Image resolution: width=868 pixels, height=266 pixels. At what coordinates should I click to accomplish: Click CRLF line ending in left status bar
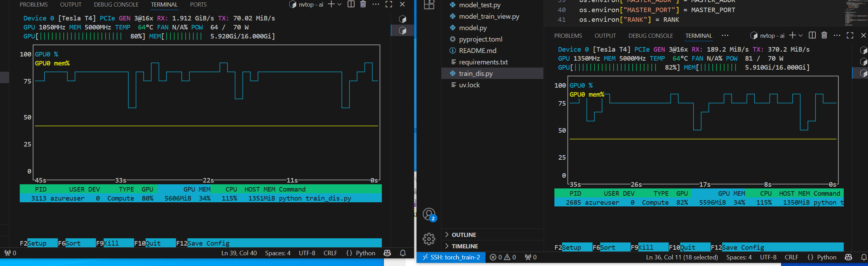[x=330, y=253]
